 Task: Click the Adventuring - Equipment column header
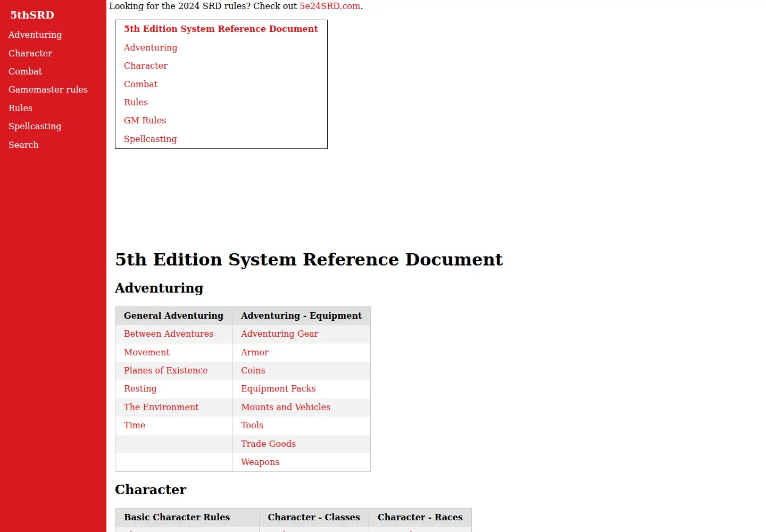point(301,315)
